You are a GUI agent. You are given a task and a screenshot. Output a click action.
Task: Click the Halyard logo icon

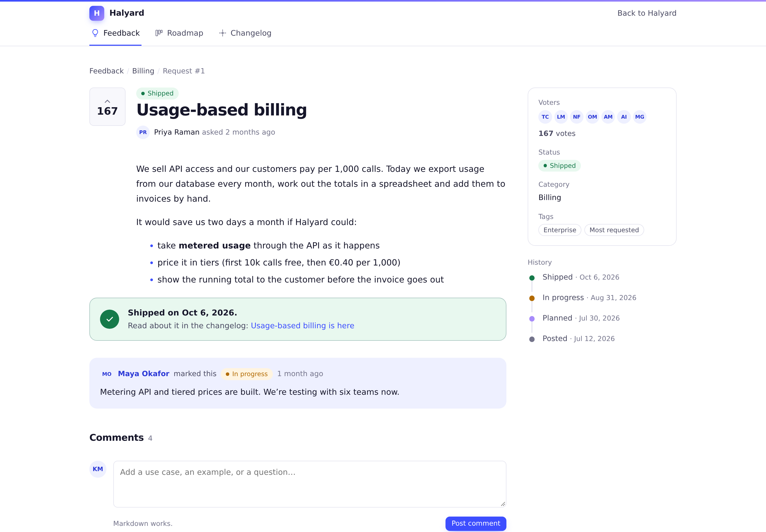(97, 13)
